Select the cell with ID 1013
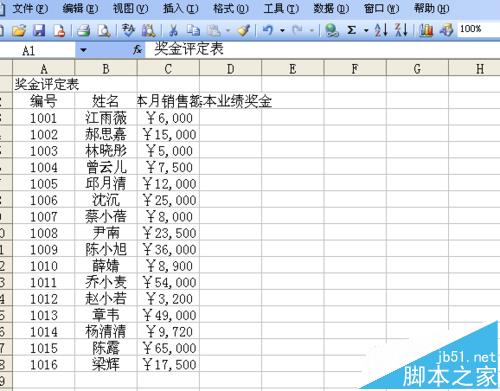This screenshot has height=391, width=500. [44, 314]
